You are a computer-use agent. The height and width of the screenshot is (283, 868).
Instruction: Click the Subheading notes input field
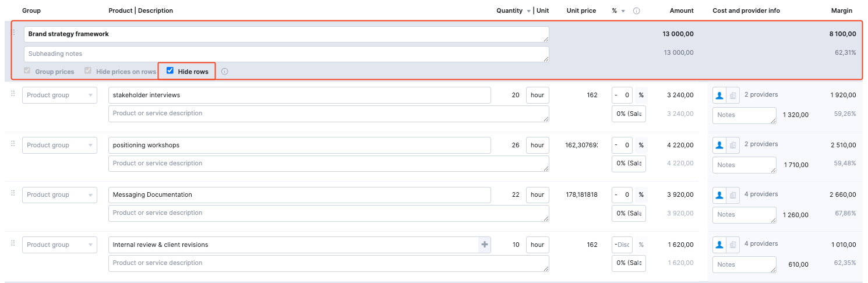[286, 54]
